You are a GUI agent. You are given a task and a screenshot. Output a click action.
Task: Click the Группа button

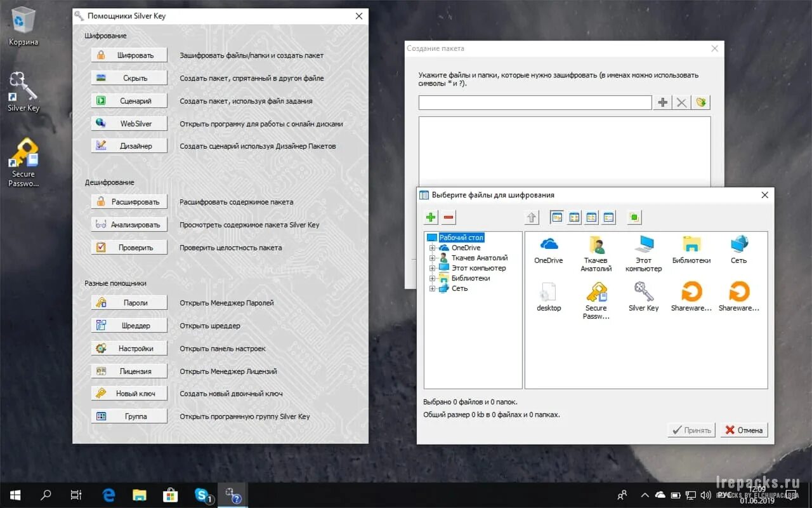(x=129, y=416)
